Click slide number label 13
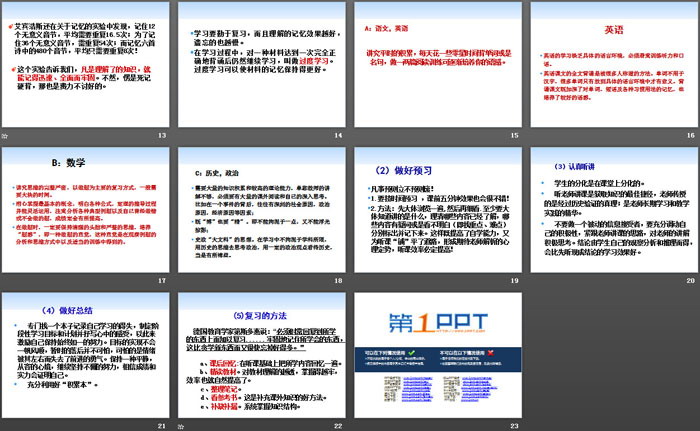The height and width of the screenshot is (431, 700). point(162,135)
